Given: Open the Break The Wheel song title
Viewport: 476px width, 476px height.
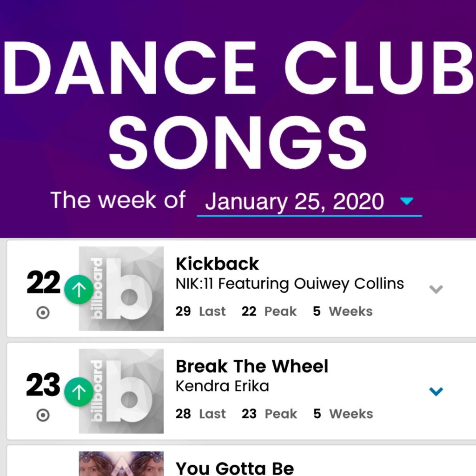Looking at the screenshot, I should point(252,366).
